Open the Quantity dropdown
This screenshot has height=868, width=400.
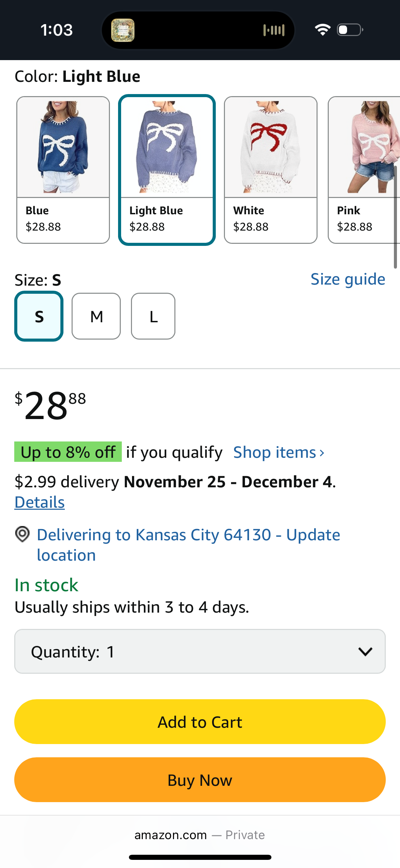200,651
